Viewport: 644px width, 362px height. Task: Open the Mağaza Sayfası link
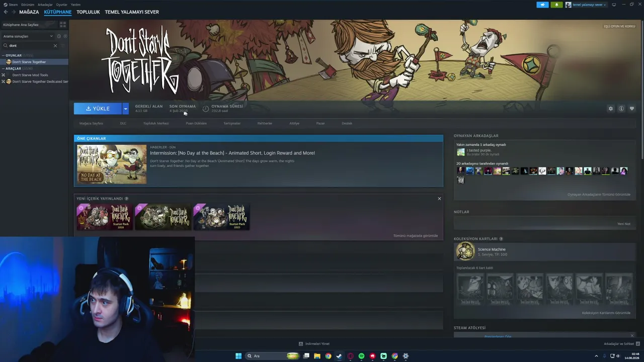[x=91, y=123]
